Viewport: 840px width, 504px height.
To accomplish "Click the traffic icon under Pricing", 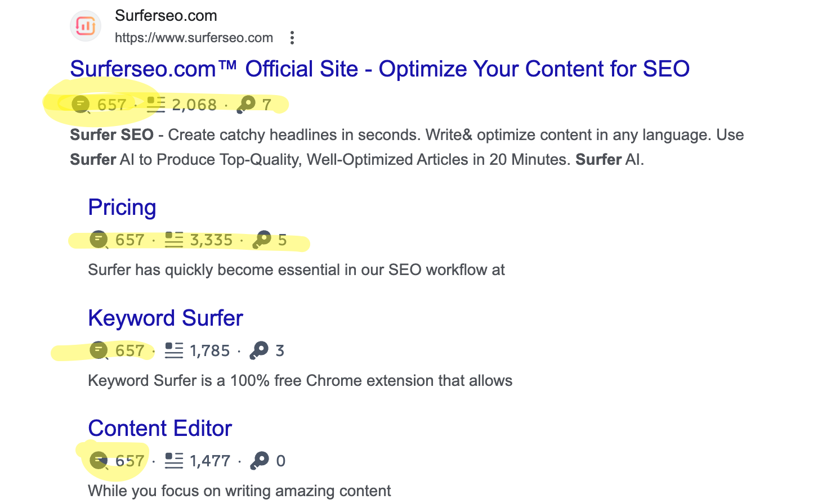I will (x=99, y=240).
